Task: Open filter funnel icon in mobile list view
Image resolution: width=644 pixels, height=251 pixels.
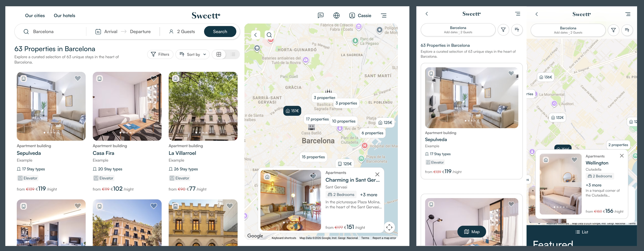Action: click(x=503, y=30)
